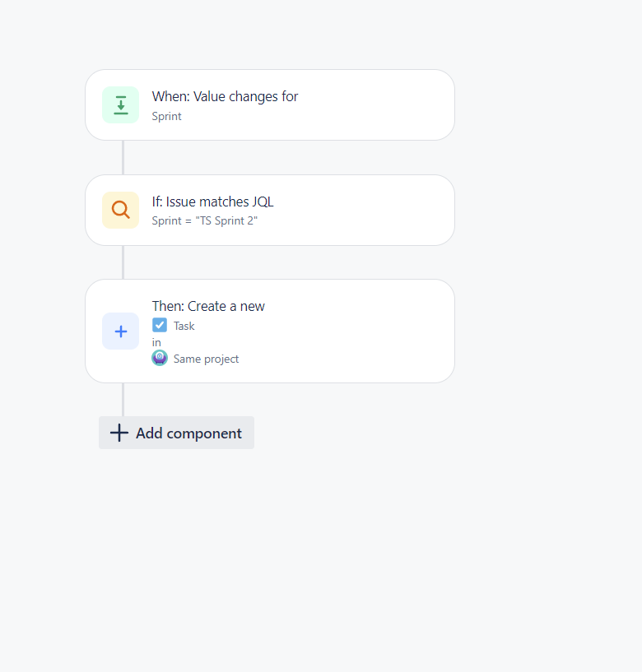Click the project avatar beside Same project
The image size is (642, 672).
160,358
